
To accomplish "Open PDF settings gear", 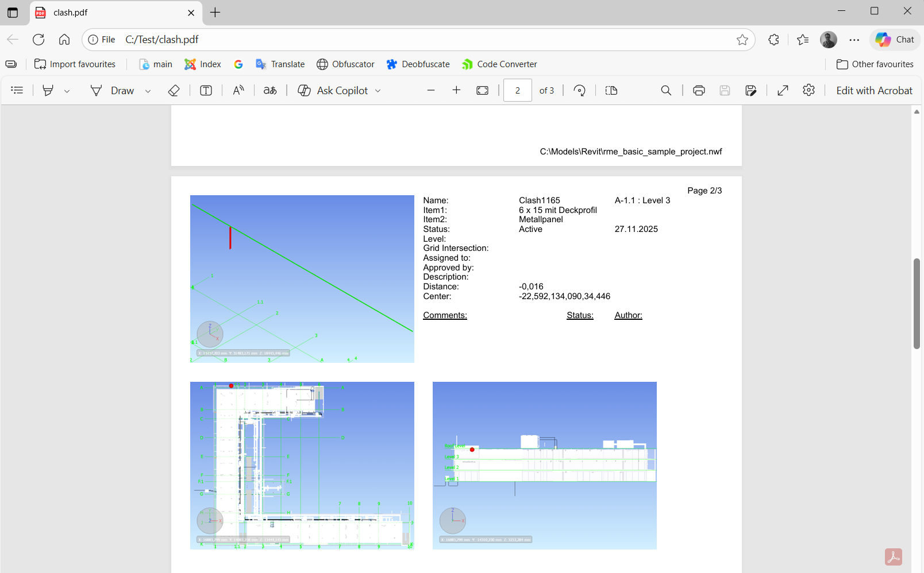I will pos(808,90).
